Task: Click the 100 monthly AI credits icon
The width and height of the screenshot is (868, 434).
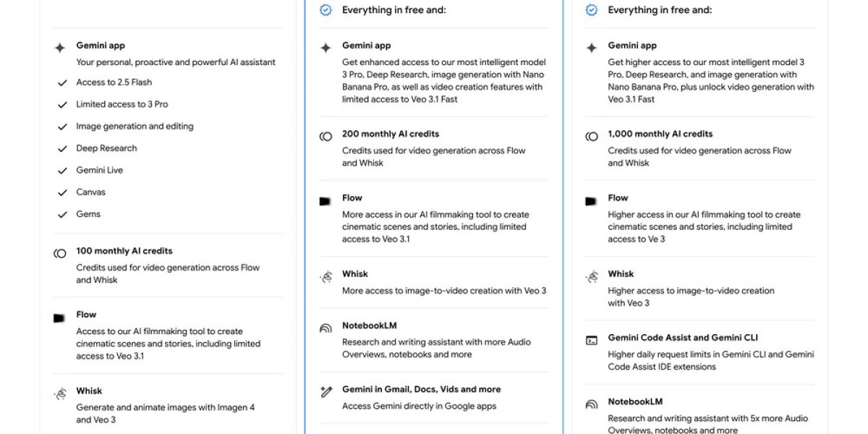Action: pyautogui.click(x=60, y=253)
